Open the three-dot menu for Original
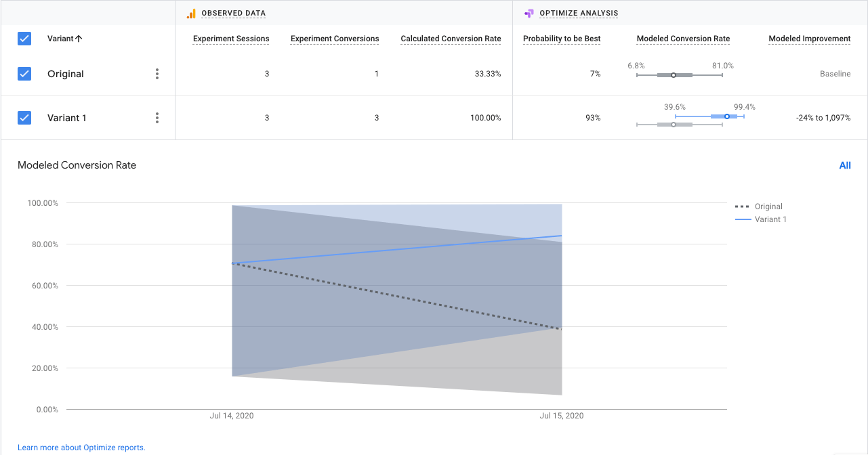Screen dimensions: 868x455 click(x=157, y=74)
